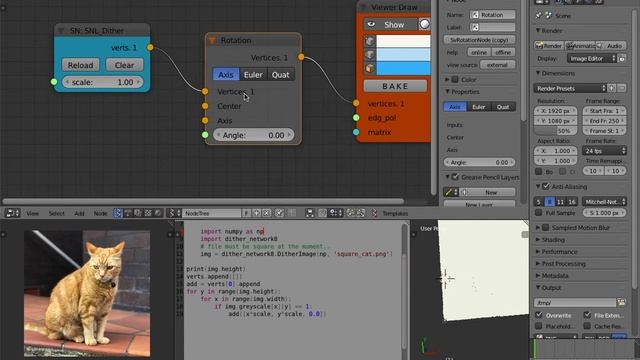
Task: Click the resolution 50% slider
Action: pos(555,131)
